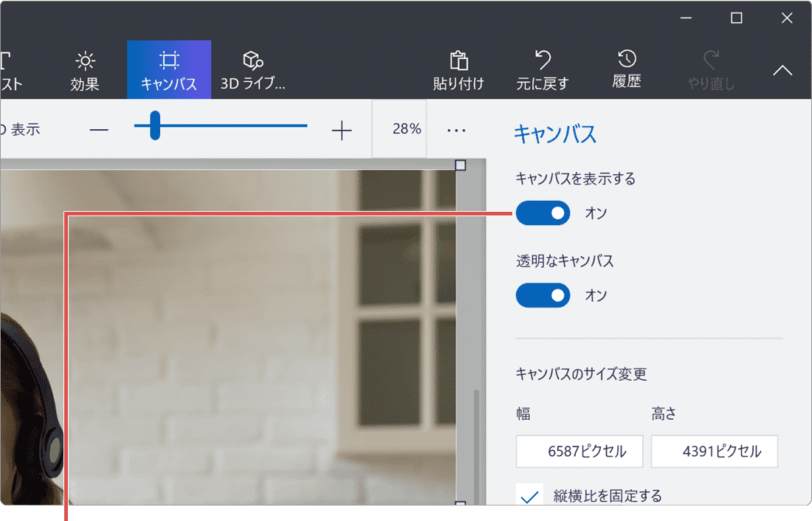Zoom in using the plus icon
The height and width of the screenshot is (521, 812).
342,130
